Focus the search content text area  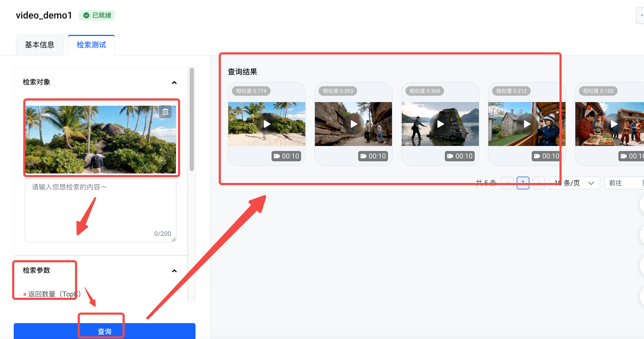click(101, 210)
